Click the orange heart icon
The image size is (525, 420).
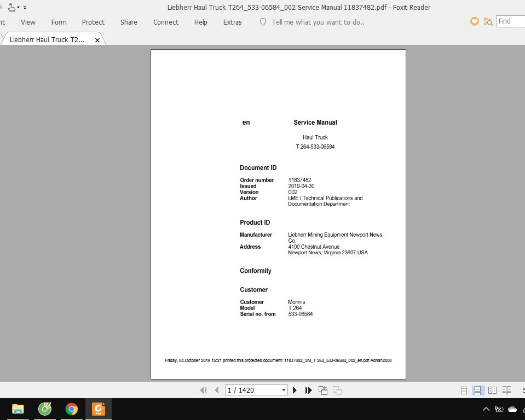point(475,21)
